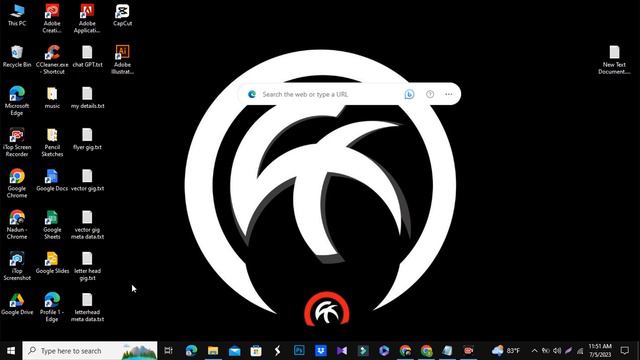640x360 pixels.
Task: Select the Recycle Bin icon
Action: pyautogui.click(x=17, y=56)
